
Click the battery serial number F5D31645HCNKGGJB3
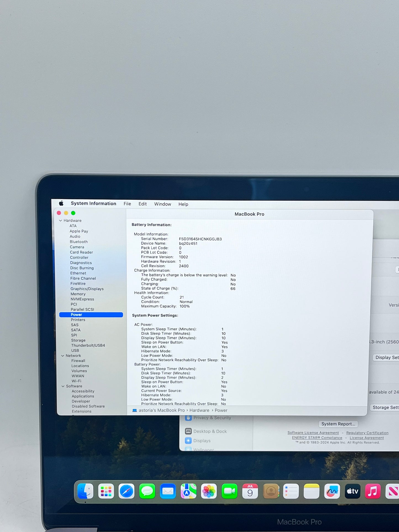(200, 239)
